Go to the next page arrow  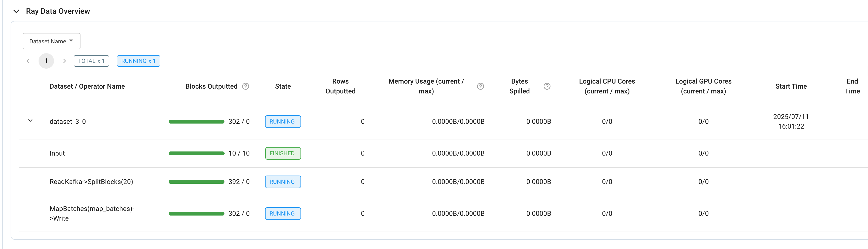pyautogui.click(x=64, y=61)
